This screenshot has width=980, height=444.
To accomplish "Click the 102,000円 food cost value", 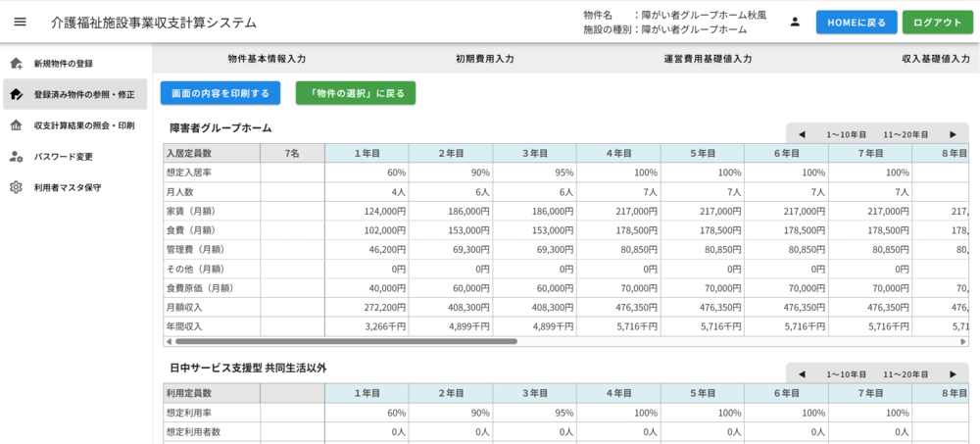I will click(x=384, y=230).
